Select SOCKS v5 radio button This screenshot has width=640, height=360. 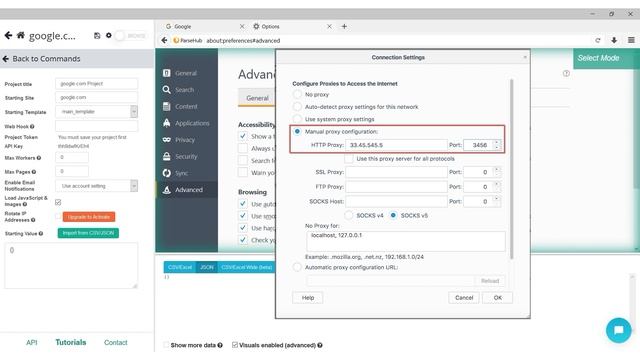coord(393,215)
